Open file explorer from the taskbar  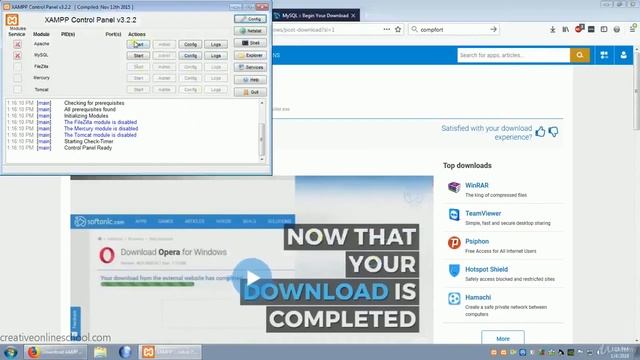(x=100, y=352)
